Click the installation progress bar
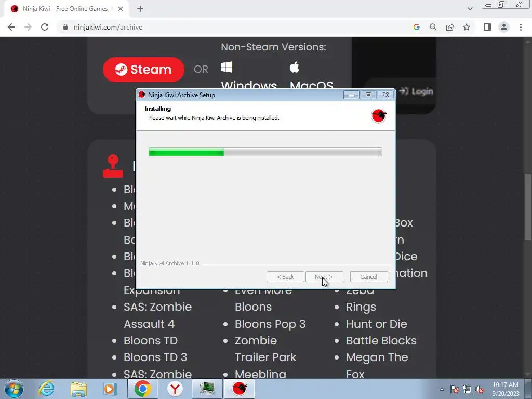532x399 pixels. [265, 152]
